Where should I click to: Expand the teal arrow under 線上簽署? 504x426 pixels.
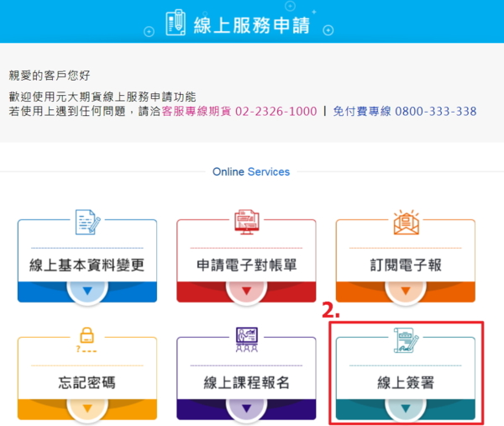(406, 408)
